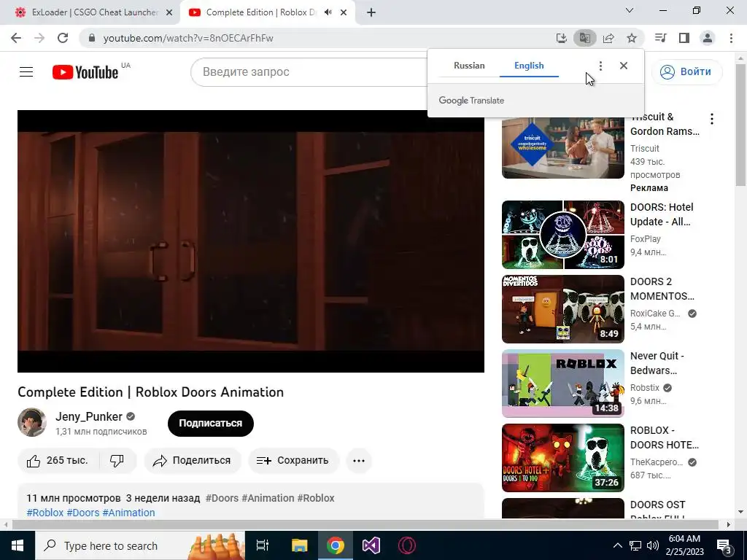The height and width of the screenshot is (560, 747).
Task: Click the DOORS: Hotel Update title text
Action: tap(662, 214)
